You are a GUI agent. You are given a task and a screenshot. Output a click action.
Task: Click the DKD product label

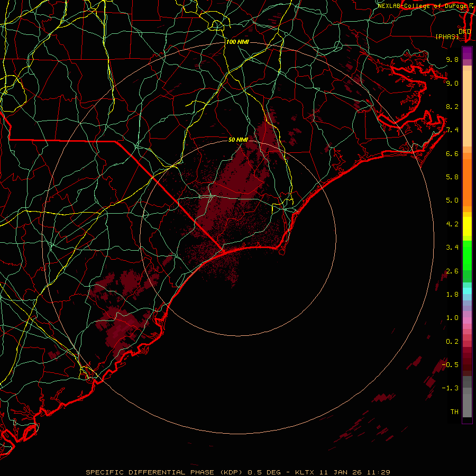coord(464,32)
